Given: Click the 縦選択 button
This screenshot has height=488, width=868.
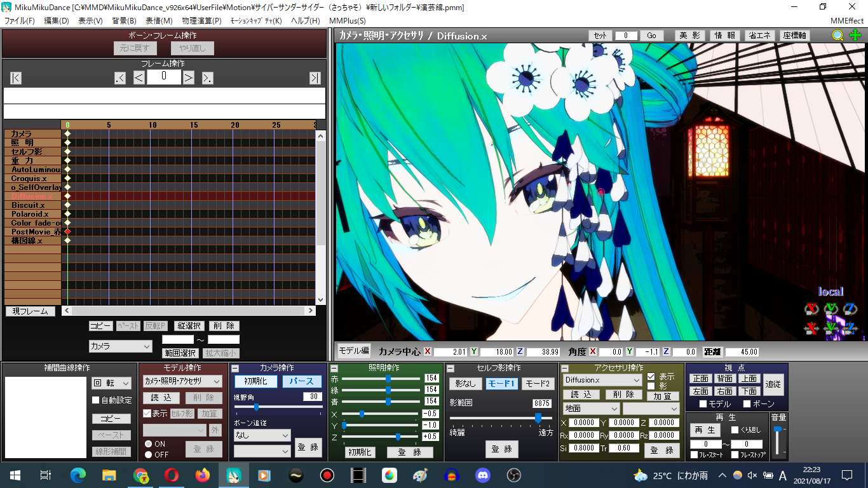Looking at the screenshot, I should (189, 326).
